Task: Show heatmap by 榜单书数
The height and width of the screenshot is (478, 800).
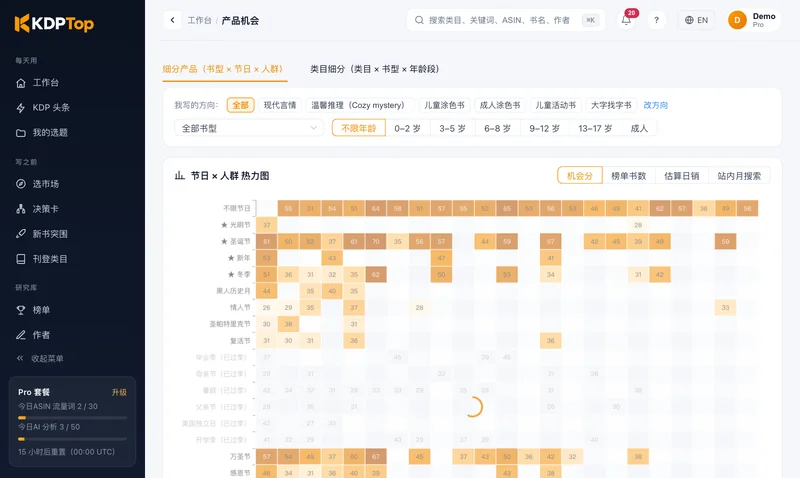Action: coord(629,175)
